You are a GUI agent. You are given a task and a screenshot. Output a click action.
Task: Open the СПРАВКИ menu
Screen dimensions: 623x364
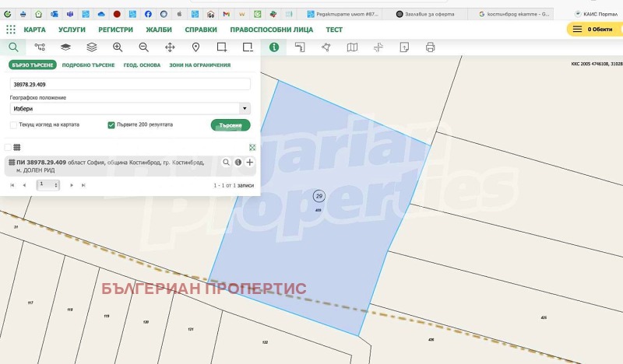point(201,30)
